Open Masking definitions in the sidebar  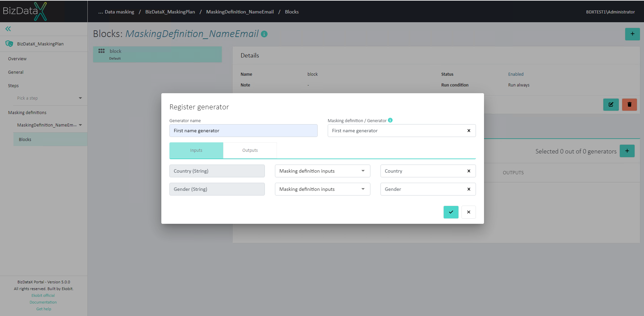pos(27,113)
